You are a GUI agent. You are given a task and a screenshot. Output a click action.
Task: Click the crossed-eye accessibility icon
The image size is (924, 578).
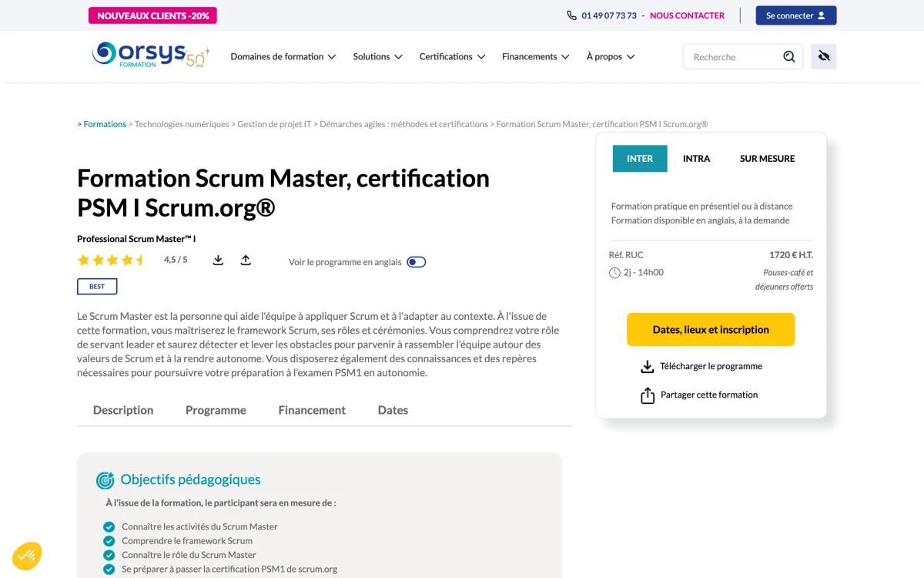pyautogui.click(x=824, y=56)
